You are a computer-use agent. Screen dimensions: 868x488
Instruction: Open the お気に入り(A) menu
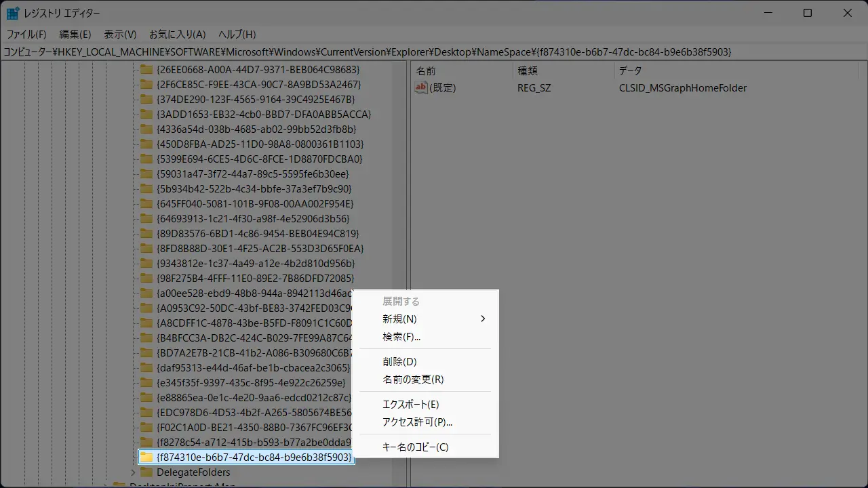[177, 34]
